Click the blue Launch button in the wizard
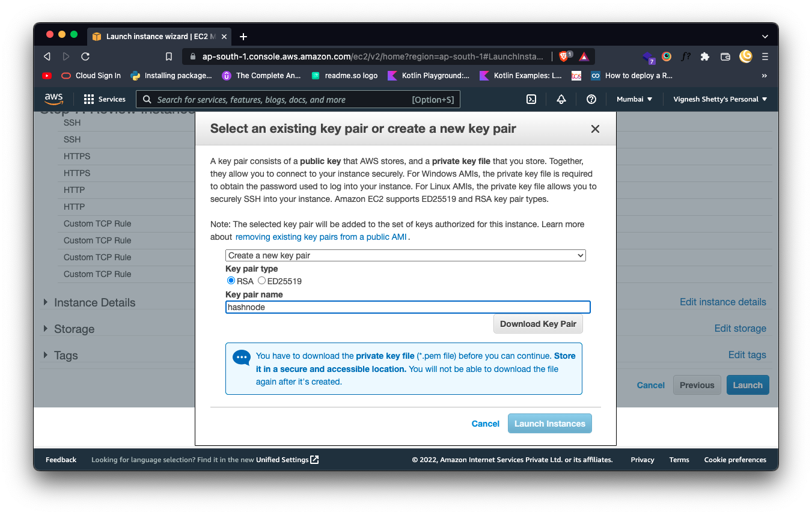Screen dimensions: 812x515 tap(748, 385)
